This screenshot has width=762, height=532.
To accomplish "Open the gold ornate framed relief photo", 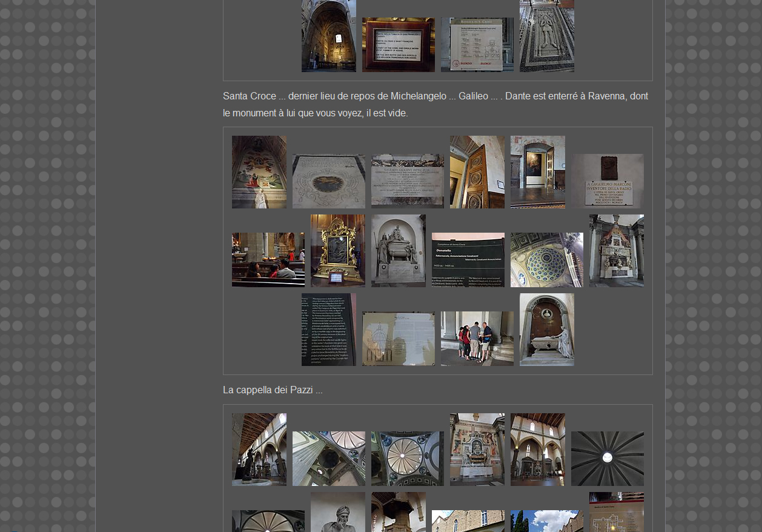I will [337, 250].
